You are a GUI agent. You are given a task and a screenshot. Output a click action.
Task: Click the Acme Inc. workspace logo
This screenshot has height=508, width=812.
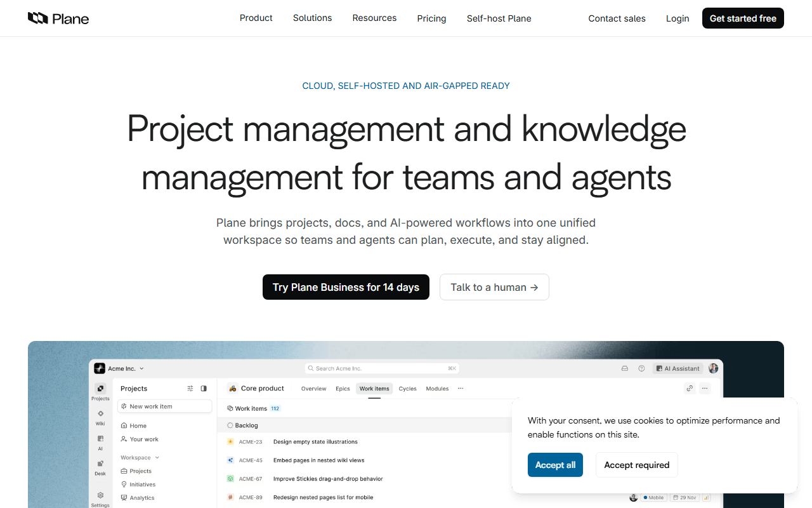100,368
